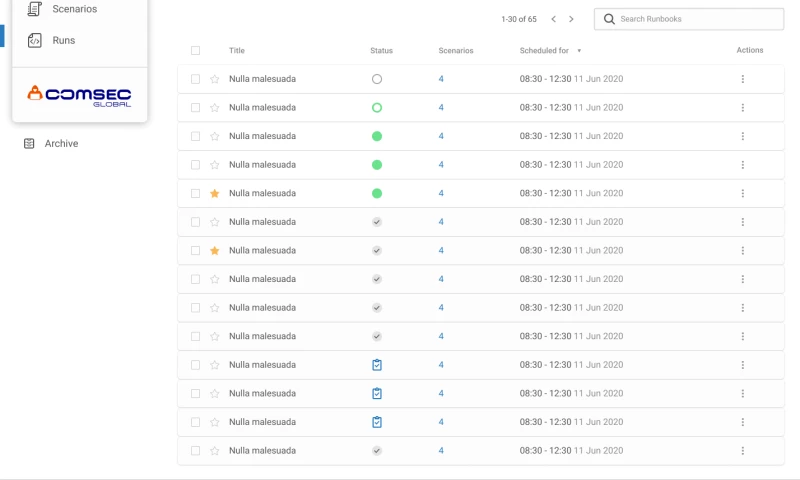This screenshot has height=480, width=800.
Task: Open scenarios count '4' beside grey empty circle
Action: [441, 79]
